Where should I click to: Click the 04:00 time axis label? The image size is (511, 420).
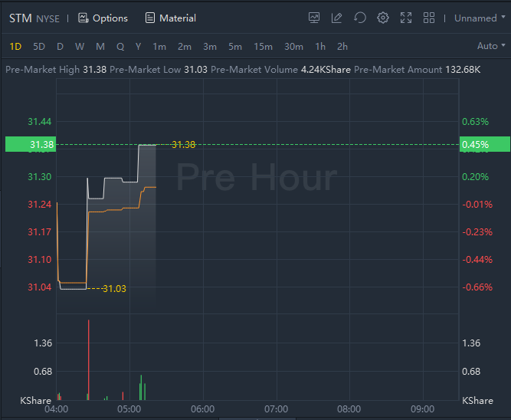56,409
